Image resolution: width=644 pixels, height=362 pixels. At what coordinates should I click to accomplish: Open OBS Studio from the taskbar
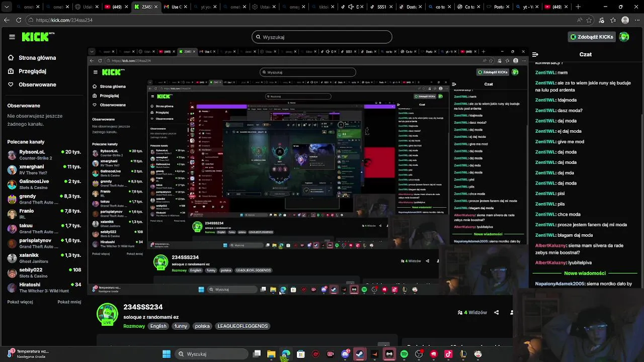coord(419,354)
